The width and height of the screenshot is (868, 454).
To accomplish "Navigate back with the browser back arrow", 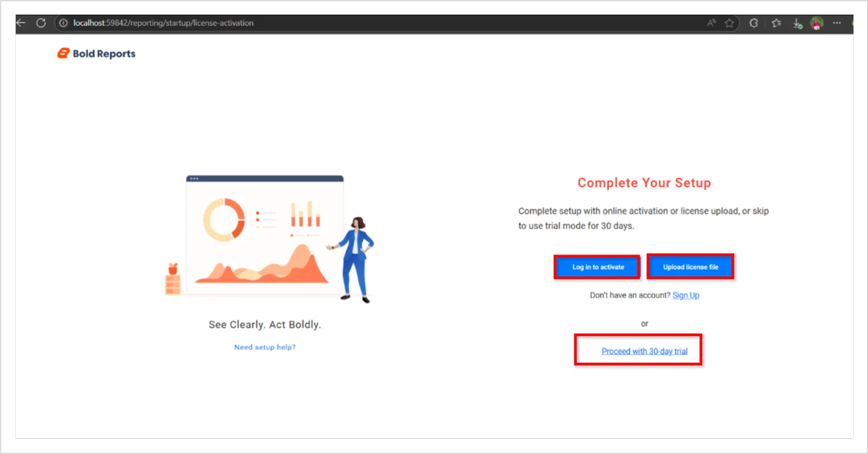I will tap(21, 23).
